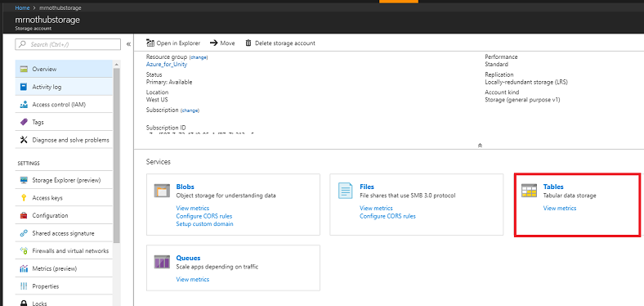The image size is (644, 306).
Task: Click the Move arrow toolbar button
Action: (222, 43)
